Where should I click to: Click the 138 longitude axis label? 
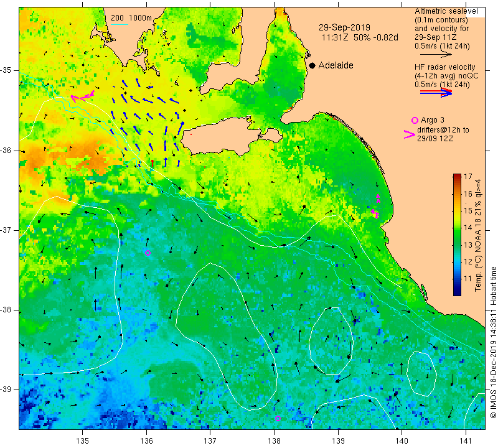point(274,441)
